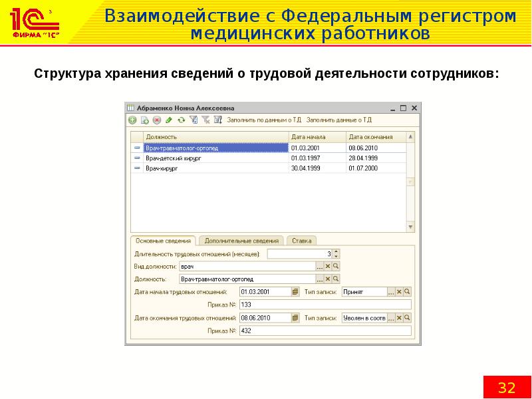Open calendar for end date 08.06.2010
Screen dimensions: 532x399
tap(295, 319)
